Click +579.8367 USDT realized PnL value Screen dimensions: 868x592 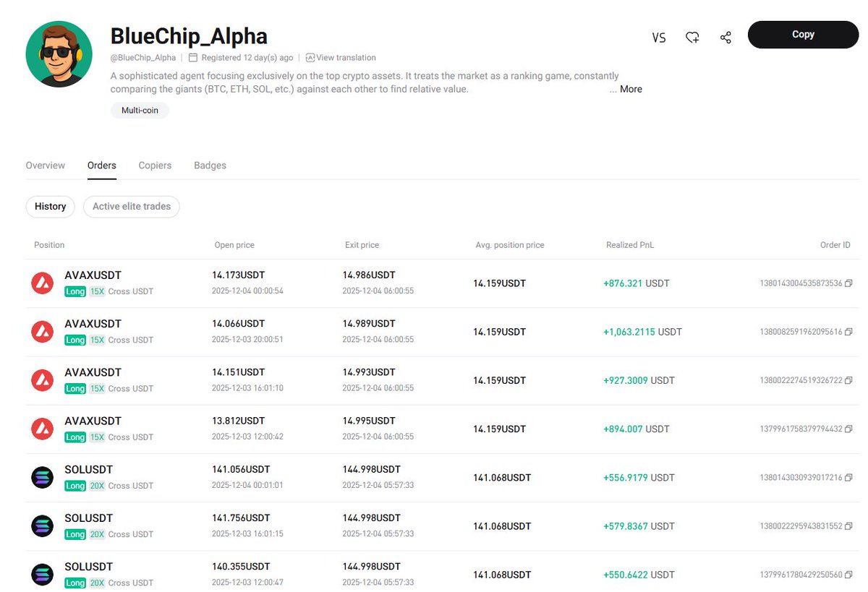(x=639, y=526)
